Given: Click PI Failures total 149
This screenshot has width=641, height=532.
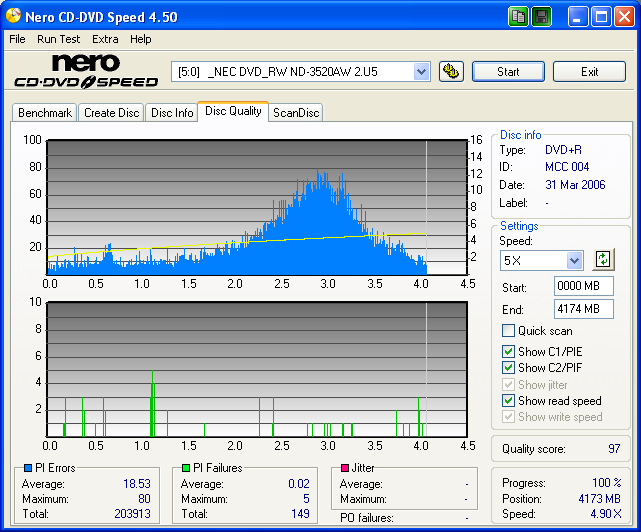Looking at the screenshot, I should tap(300, 514).
